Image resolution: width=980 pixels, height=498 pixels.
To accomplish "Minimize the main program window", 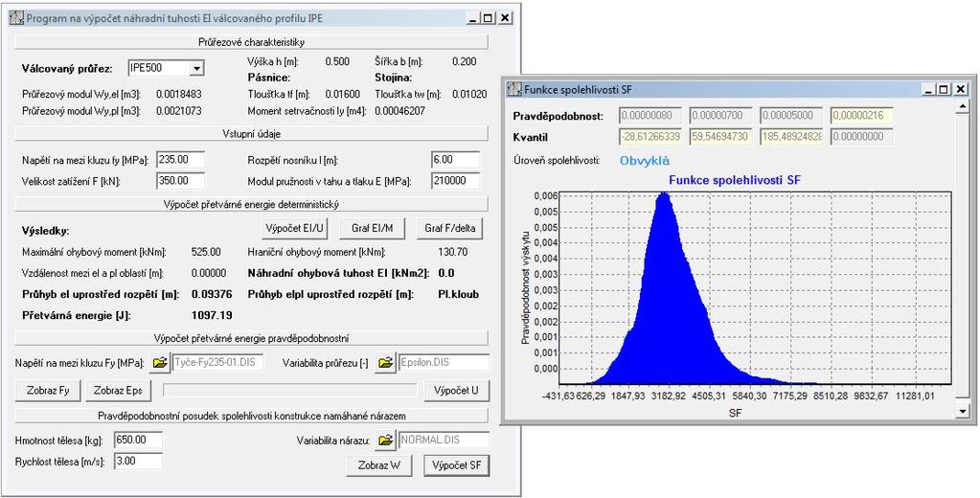I will coord(474,18).
